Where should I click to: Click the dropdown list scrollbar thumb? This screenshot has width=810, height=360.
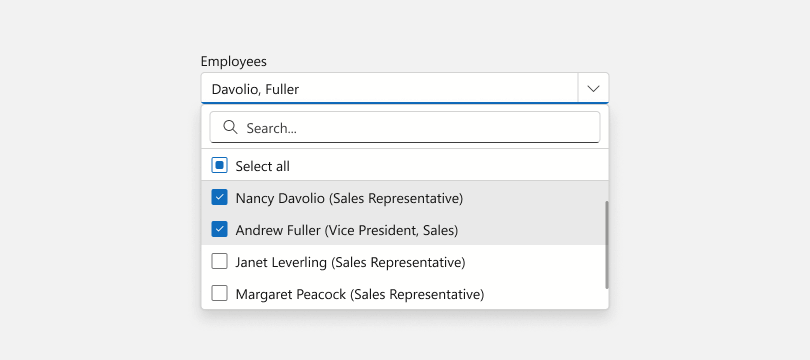coord(606,245)
